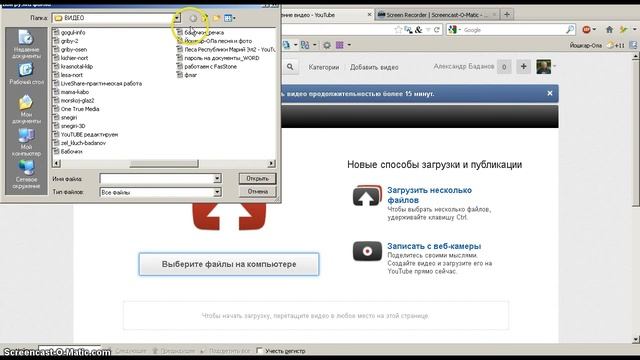This screenshot has height=360, width=640.
Task: Expand the Папка folder dropdown
Action: pos(177,18)
